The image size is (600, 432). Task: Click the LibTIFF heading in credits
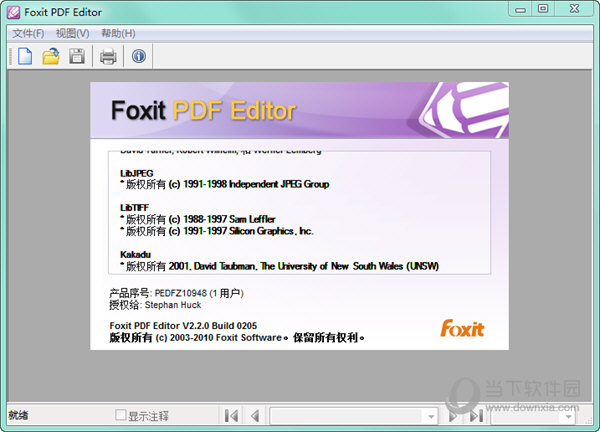134,208
